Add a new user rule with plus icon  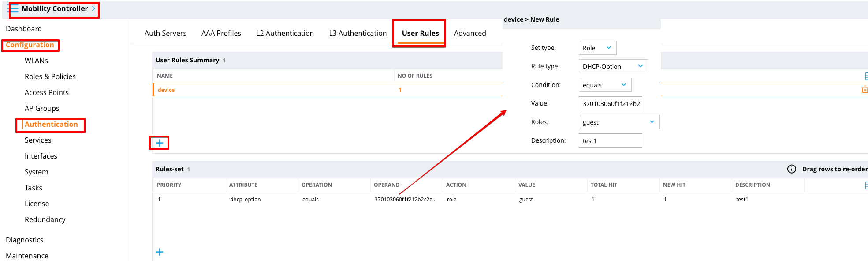160,143
